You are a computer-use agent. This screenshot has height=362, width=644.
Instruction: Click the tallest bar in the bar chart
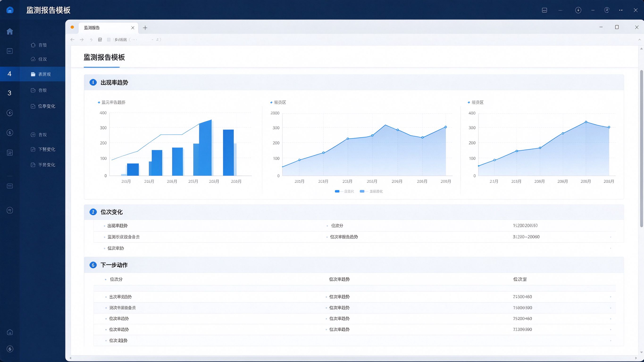point(205,148)
